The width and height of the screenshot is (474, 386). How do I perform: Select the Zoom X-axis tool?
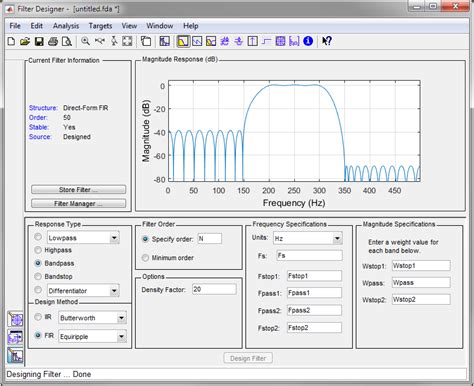pos(100,41)
